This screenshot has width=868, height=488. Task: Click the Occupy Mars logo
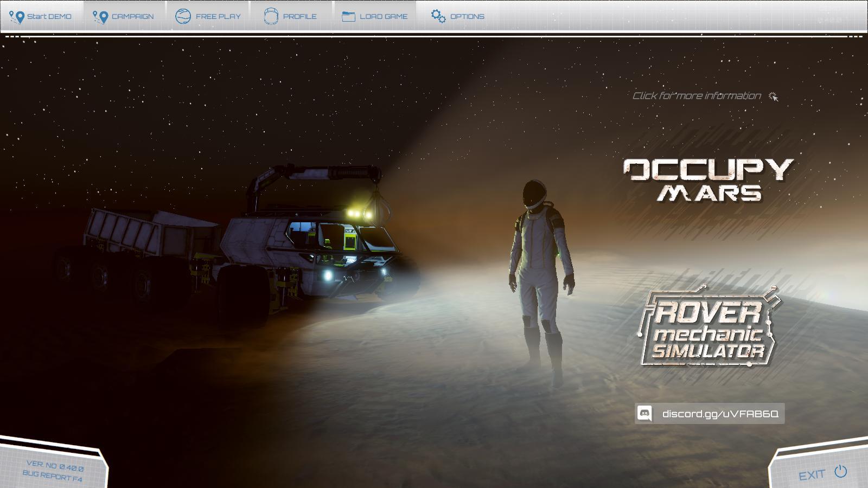pos(709,180)
